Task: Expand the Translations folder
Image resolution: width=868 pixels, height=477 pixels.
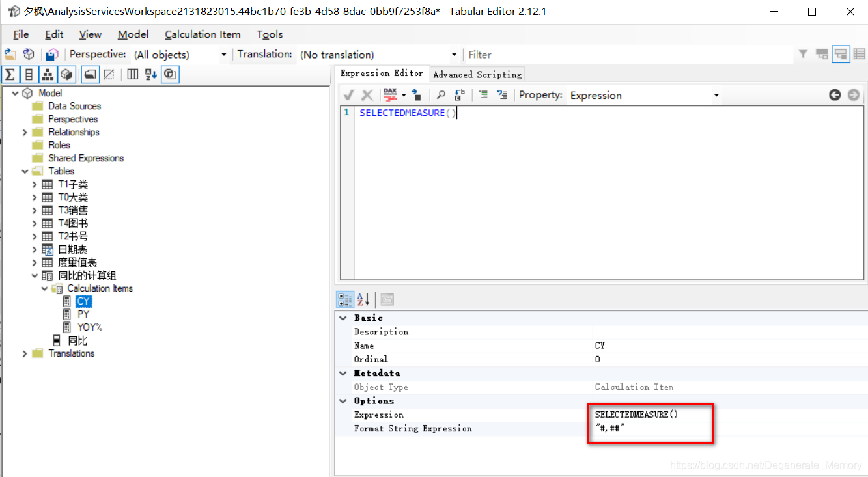Action: tap(25, 353)
